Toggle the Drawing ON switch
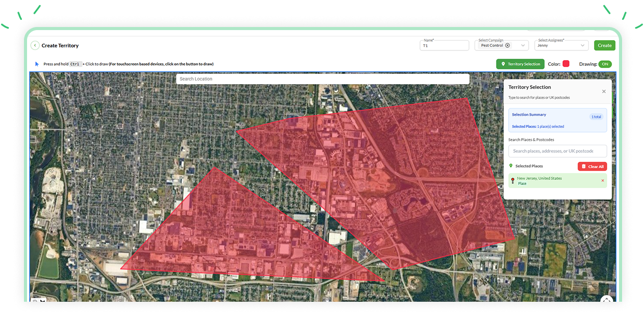Viewport: 644px width, 315px height. [x=605, y=64]
